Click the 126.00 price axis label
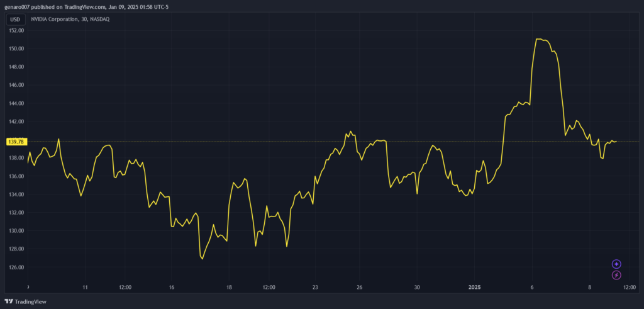This screenshot has height=309, width=644. coord(16,267)
